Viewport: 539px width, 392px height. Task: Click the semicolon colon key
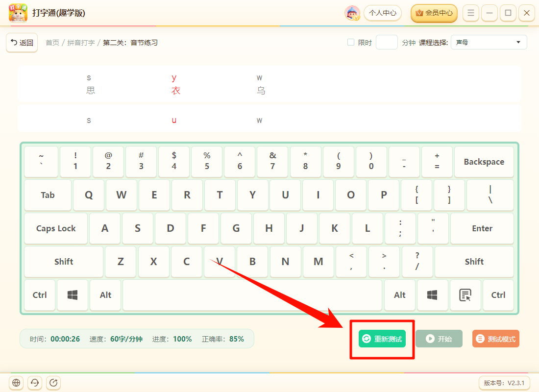400,228
